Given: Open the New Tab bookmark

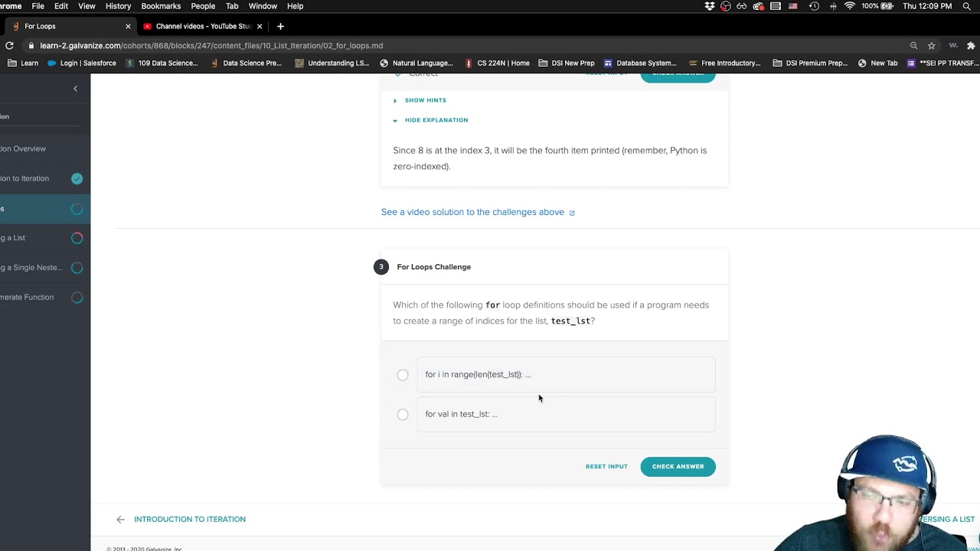Looking at the screenshot, I should (877, 63).
